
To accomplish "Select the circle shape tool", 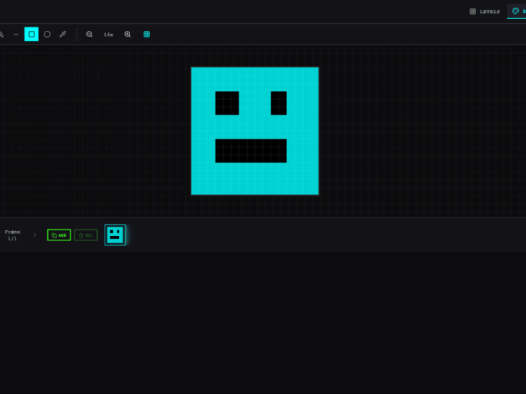I will click(x=47, y=34).
